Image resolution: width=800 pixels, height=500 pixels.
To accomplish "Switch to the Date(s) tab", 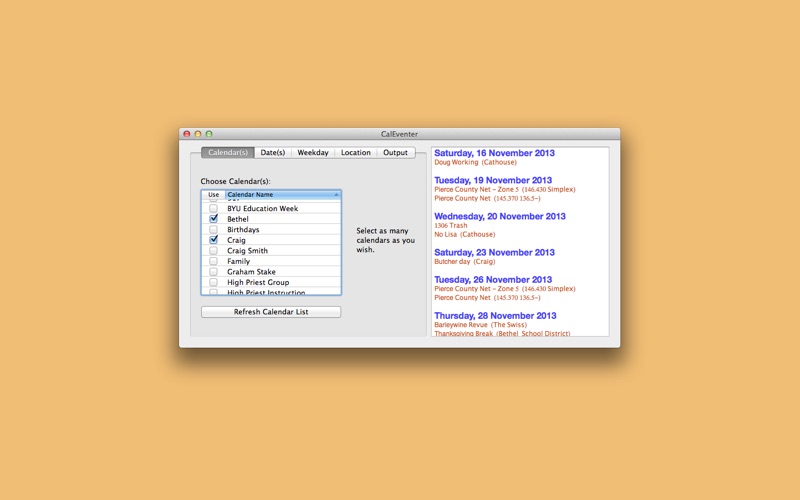I will coord(272,153).
